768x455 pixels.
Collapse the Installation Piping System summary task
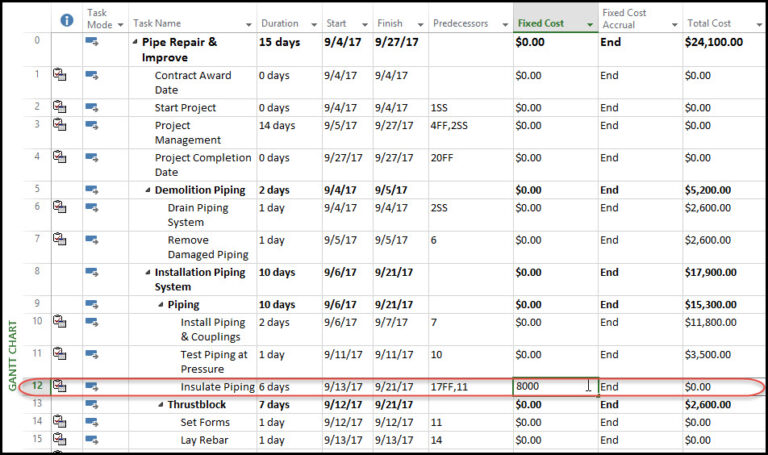click(148, 272)
